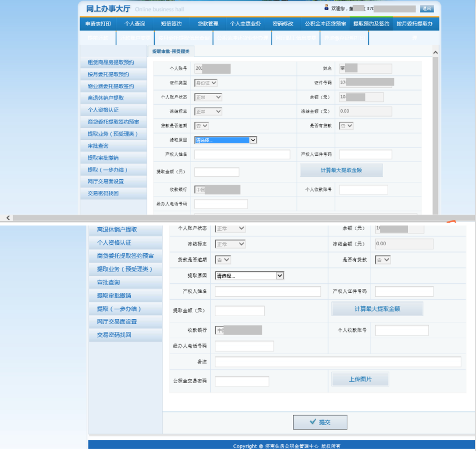Expand the 是否有贷款 dropdown in the upper form
Image resolution: width=476 pixels, height=451 pixels.
[x=346, y=126]
